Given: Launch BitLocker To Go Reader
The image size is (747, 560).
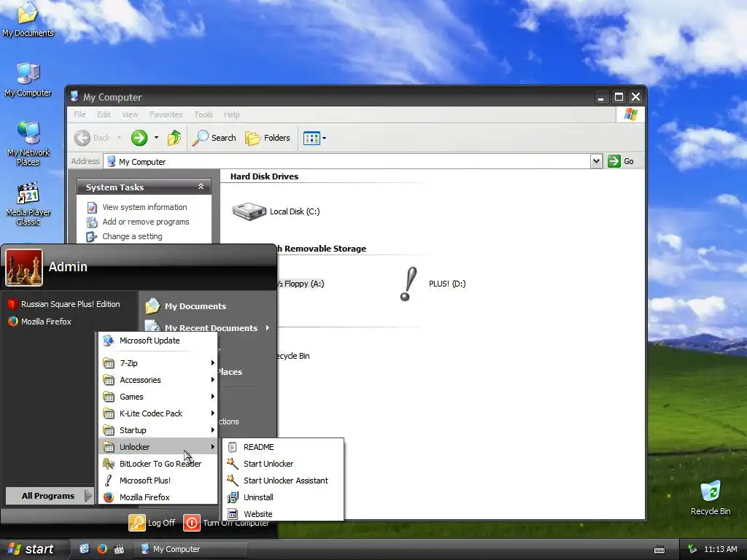Looking at the screenshot, I should point(158,464).
